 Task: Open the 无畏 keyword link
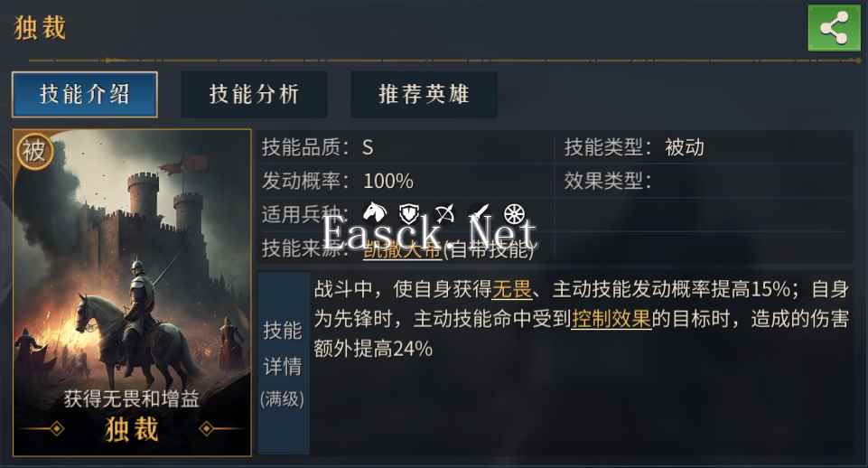[511, 289]
